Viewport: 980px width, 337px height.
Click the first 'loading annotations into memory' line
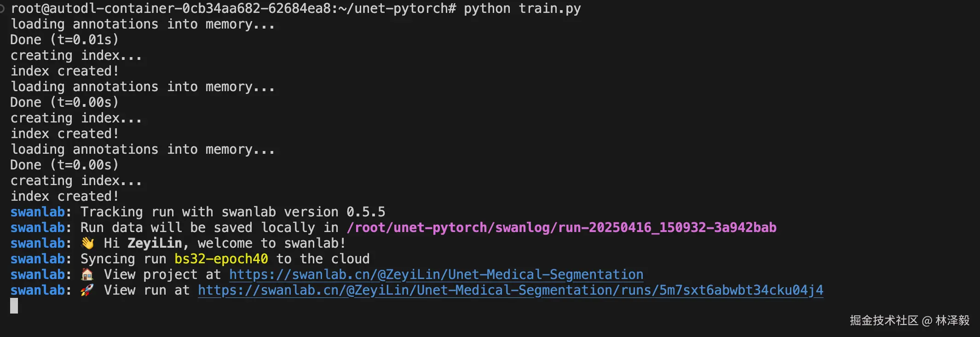click(143, 24)
